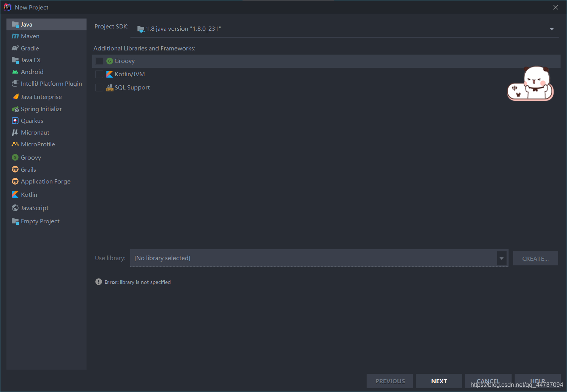Image resolution: width=567 pixels, height=392 pixels.
Task: Click the Quarkus icon
Action: pos(15,121)
